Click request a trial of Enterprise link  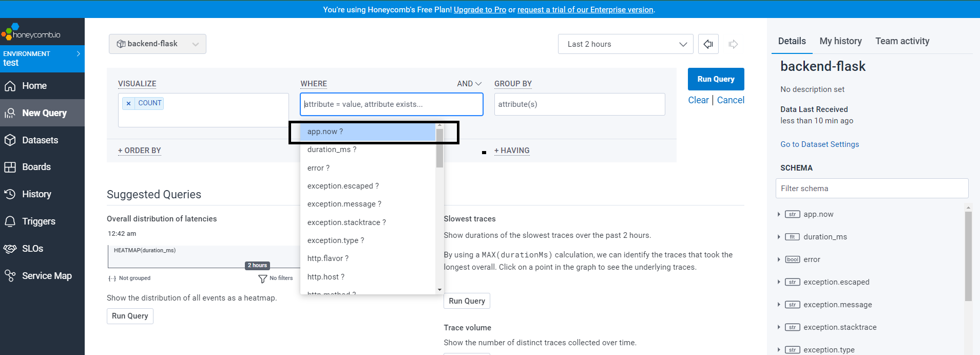[x=585, y=10]
